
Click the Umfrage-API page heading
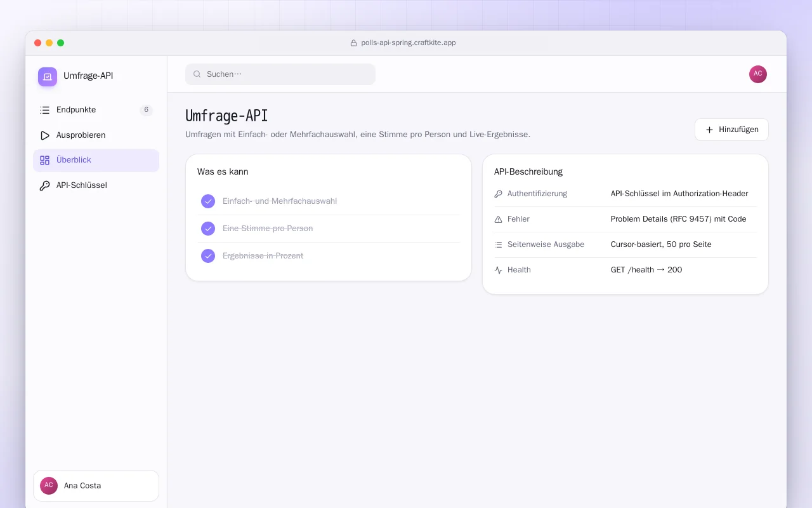coord(226,116)
